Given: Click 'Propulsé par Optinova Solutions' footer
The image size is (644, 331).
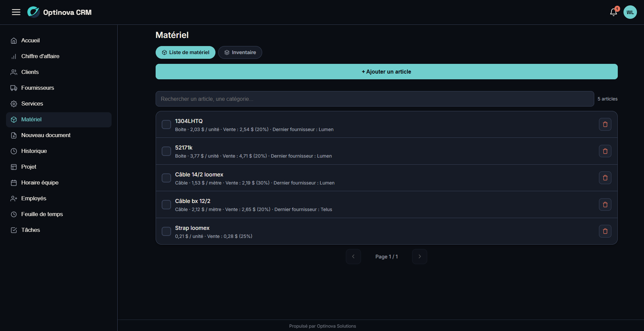Looking at the screenshot, I should click(x=323, y=326).
